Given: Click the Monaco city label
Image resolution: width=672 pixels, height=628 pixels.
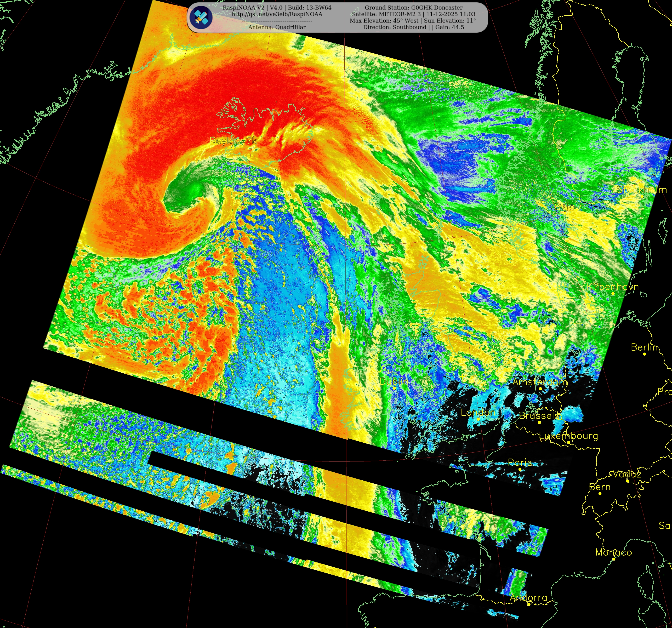Looking at the screenshot, I should 613,552.
